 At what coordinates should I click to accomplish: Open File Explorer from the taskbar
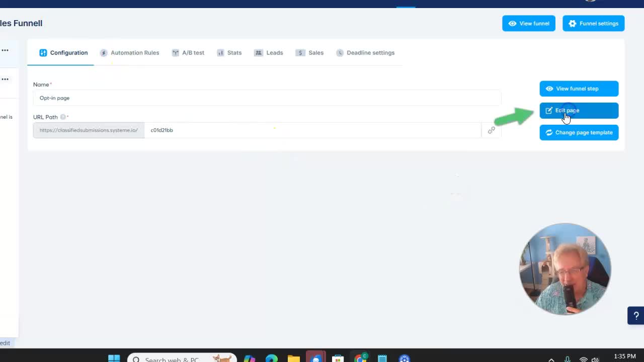(x=294, y=358)
